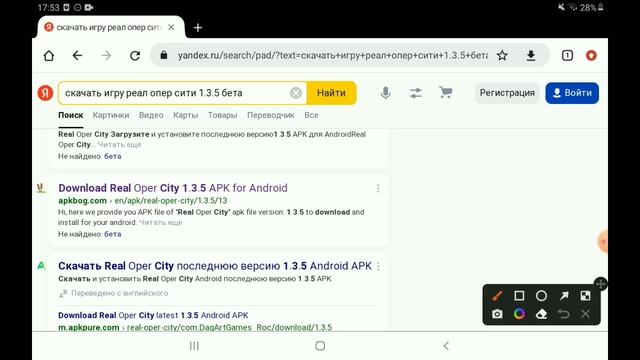This screenshot has width=640, height=360.
Task: Clear the search query with the X icon
Action: tap(296, 93)
